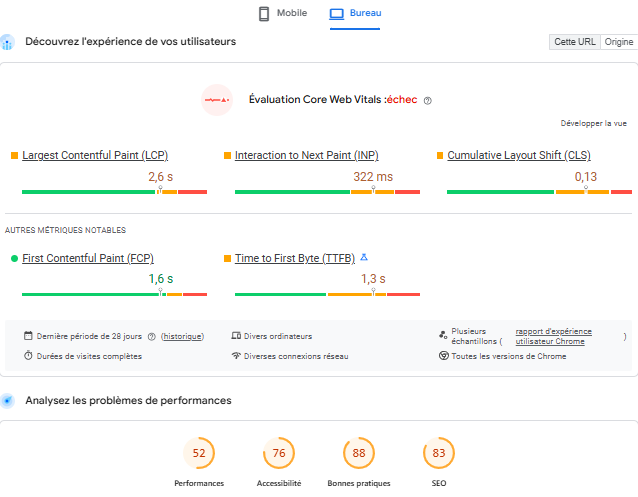Open the Interaction to Next Paint link
Image resolution: width=638 pixels, height=497 pixels.
tap(306, 155)
